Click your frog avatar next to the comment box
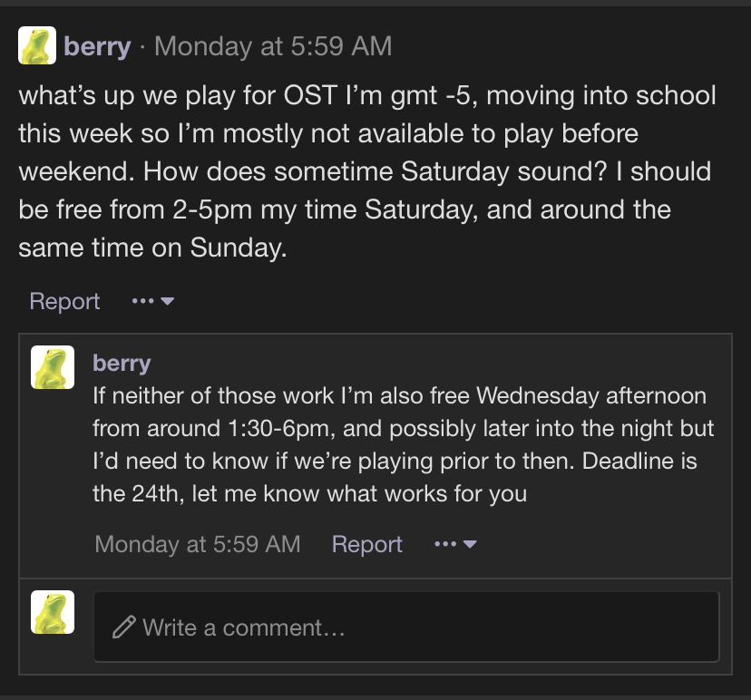This screenshot has height=700, width=751. [x=53, y=612]
